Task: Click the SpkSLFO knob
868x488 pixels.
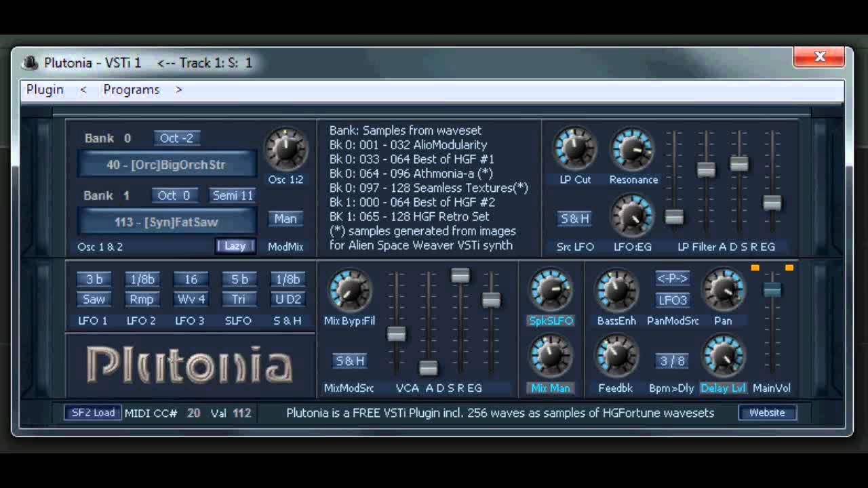Action: click(x=551, y=290)
